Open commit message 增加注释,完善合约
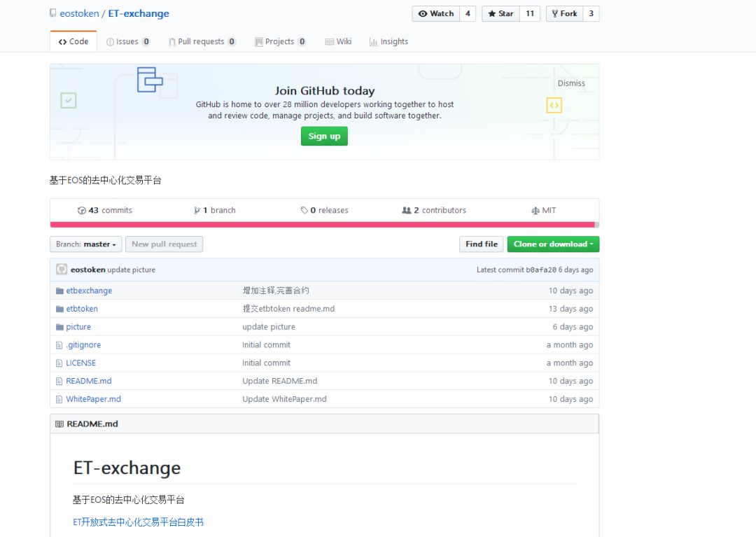Screen dimensions: 756x537 pos(276,291)
